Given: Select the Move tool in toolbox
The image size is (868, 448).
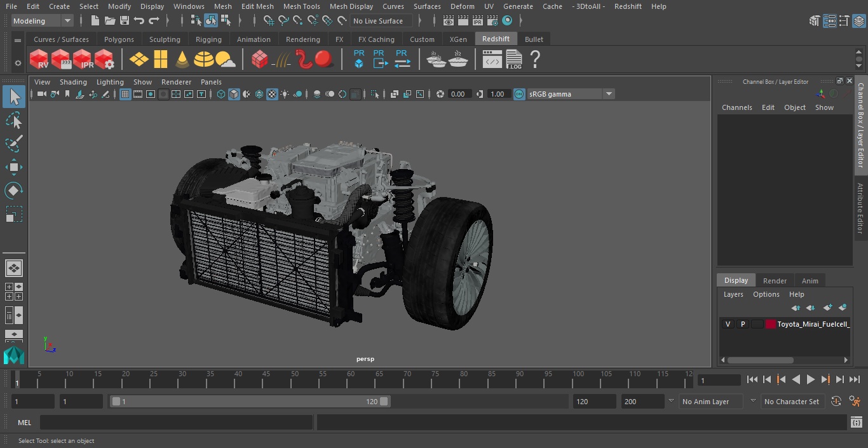Looking at the screenshot, I should pyautogui.click(x=13, y=167).
